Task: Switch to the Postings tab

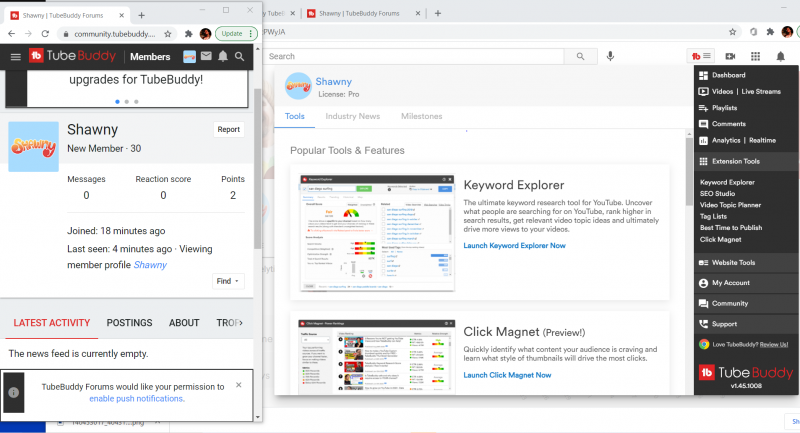Action: (129, 323)
